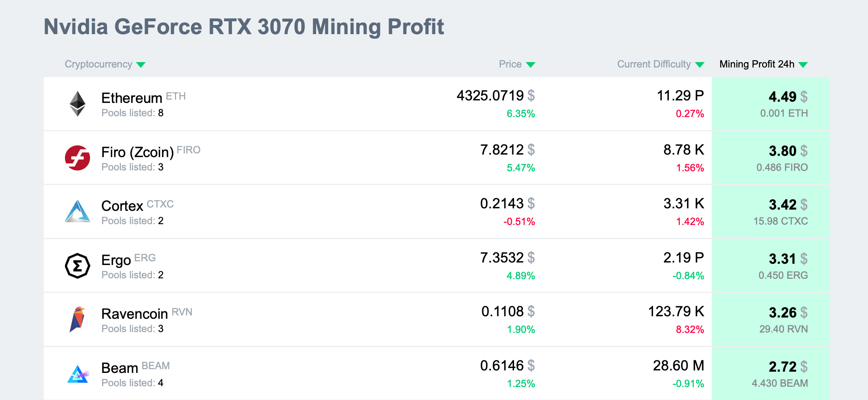
Task: Click the red Firo coin icon
Action: pyautogui.click(x=77, y=158)
